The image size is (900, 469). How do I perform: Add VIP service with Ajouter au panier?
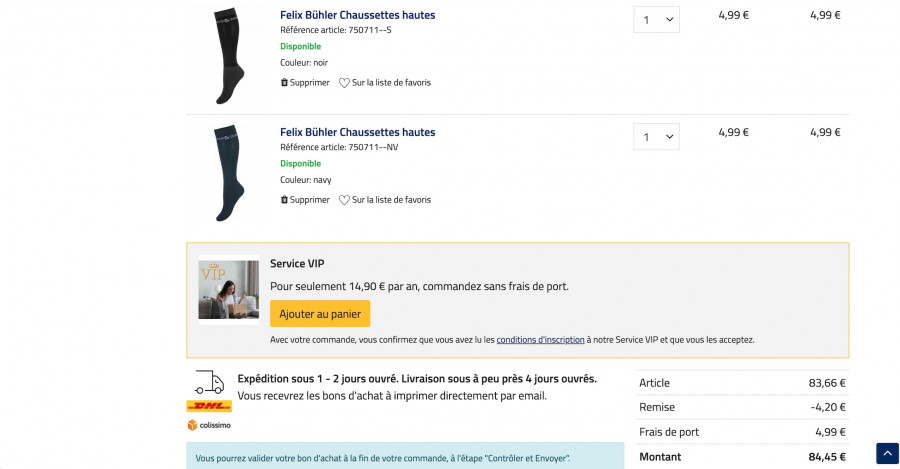pyautogui.click(x=320, y=314)
